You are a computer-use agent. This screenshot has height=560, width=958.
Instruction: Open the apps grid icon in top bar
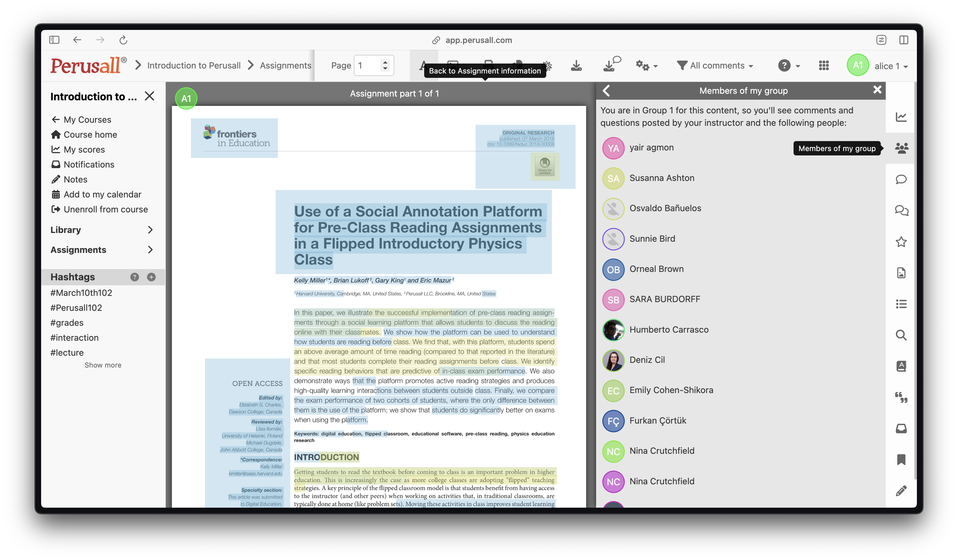pyautogui.click(x=823, y=66)
